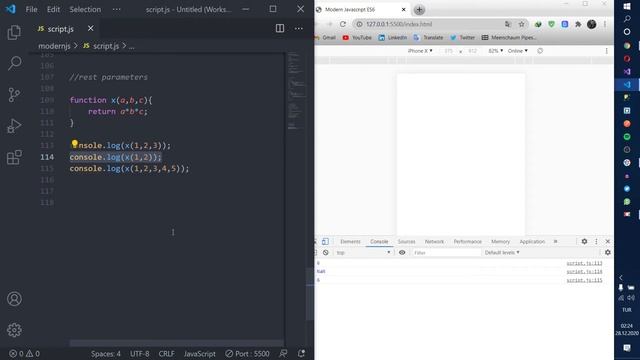Open the Selection menu
This screenshot has width=640, height=360.
pyautogui.click(x=85, y=9)
